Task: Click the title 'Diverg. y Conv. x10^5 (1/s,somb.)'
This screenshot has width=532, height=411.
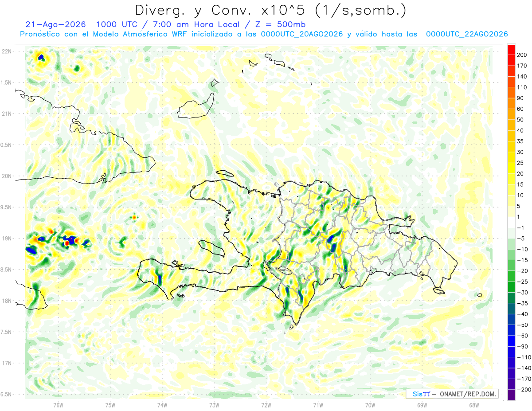Action: (270, 10)
